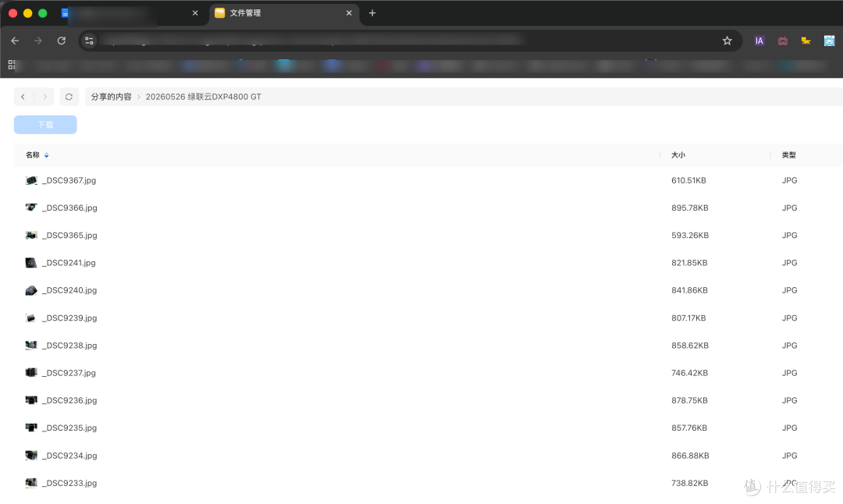Click thumbnail of _DSC9235.jpg
The height and width of the screenshot is (504, 843).
(31, 428)
